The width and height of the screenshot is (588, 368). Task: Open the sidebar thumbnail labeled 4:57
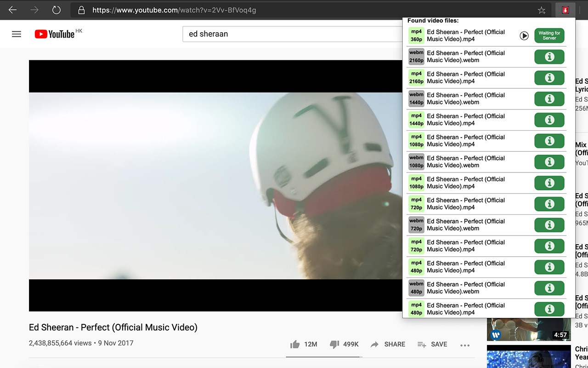(x=529, y=329)
